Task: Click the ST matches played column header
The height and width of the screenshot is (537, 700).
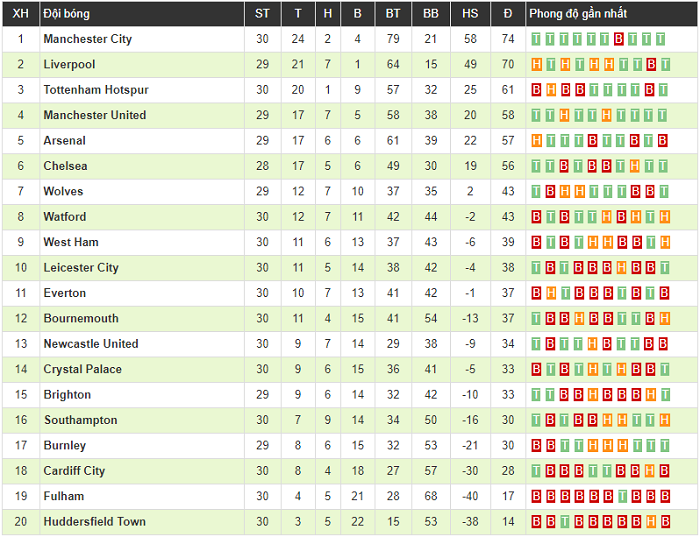Action: 262,13
